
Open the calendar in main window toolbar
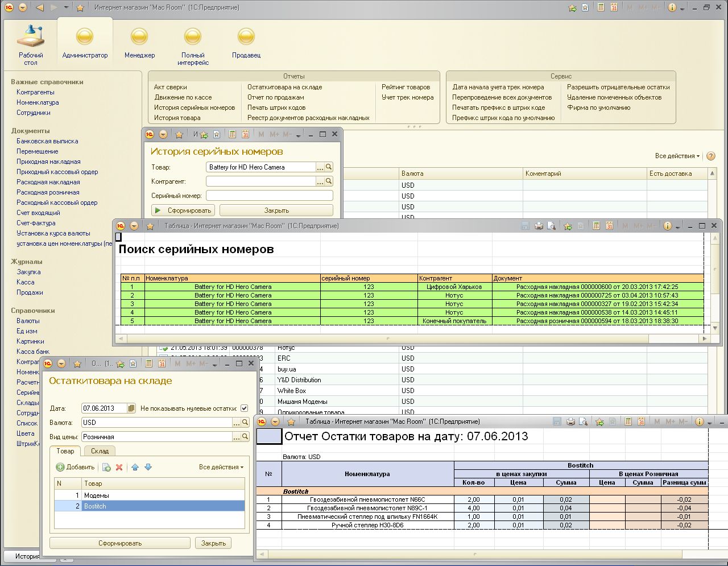[614, 7]
